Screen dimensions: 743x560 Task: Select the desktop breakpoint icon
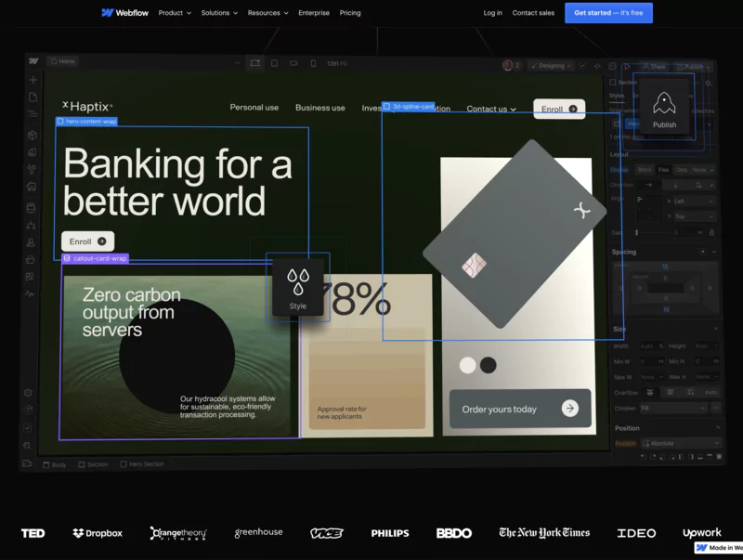(254, 63)
